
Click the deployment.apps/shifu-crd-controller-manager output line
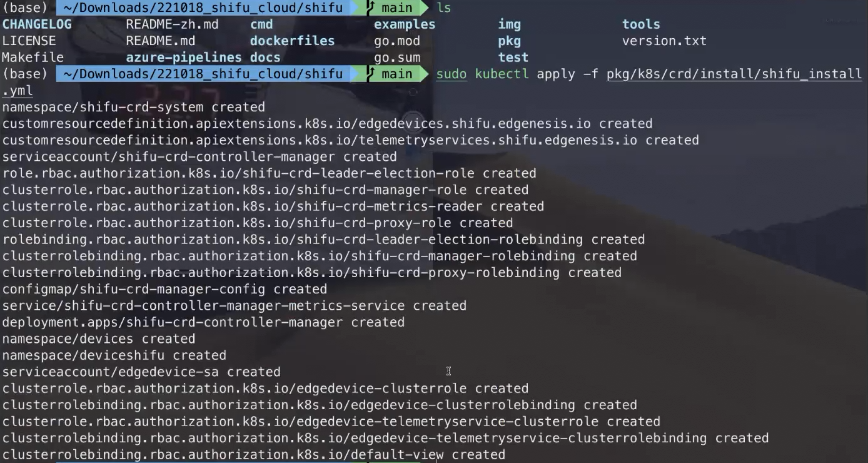click(203, 322)
